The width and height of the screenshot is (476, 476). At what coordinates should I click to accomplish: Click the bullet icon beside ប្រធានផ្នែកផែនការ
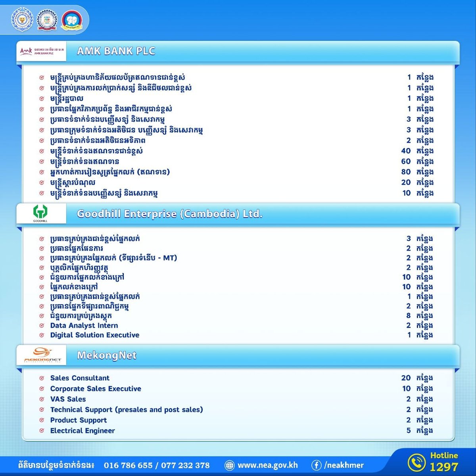coord(42,249)
